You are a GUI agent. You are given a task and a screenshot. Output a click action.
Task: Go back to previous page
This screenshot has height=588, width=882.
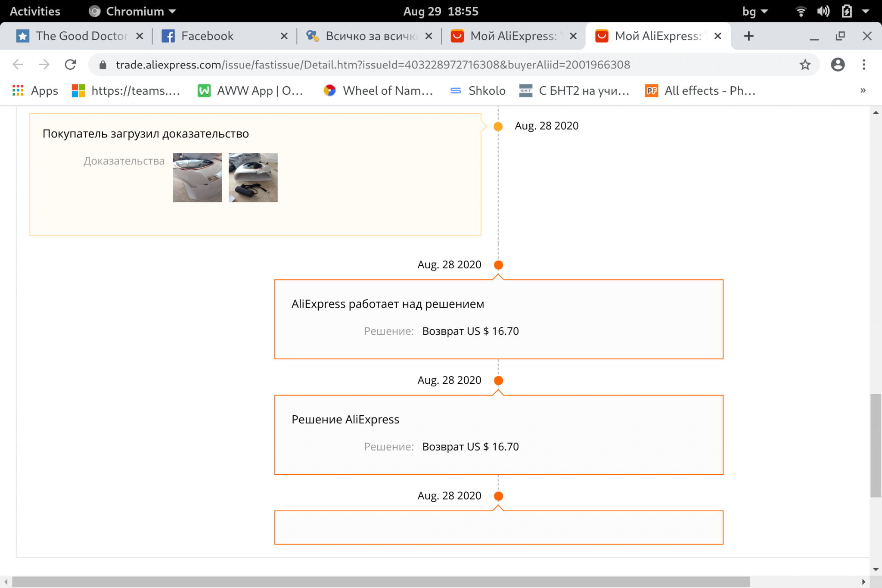18,65
